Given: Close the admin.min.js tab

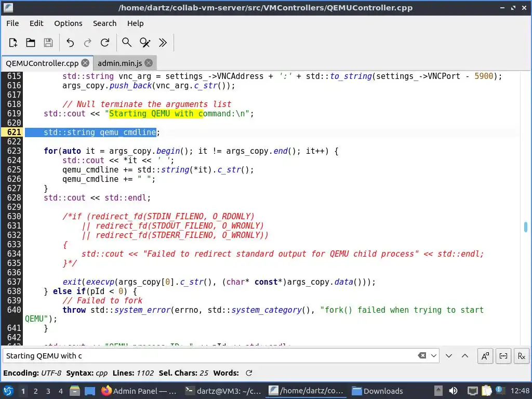Looking at the screenshot, I should [149, 63].
